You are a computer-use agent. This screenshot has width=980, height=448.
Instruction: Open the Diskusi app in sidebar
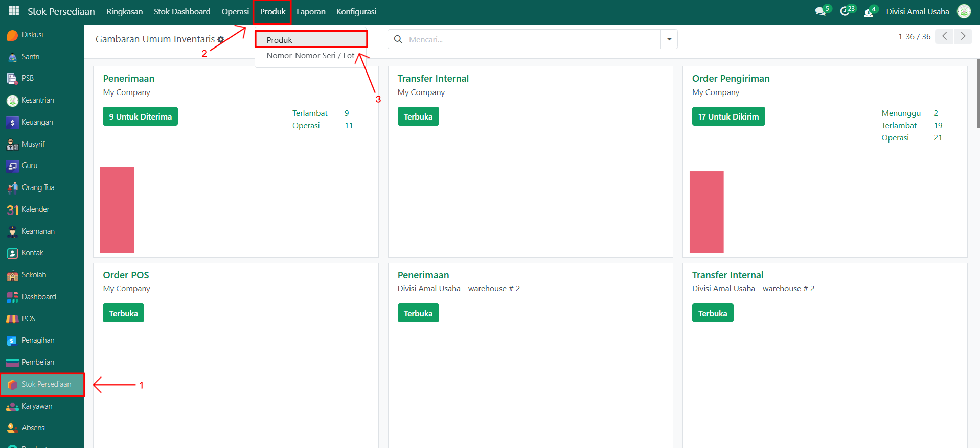pos(32,35)
